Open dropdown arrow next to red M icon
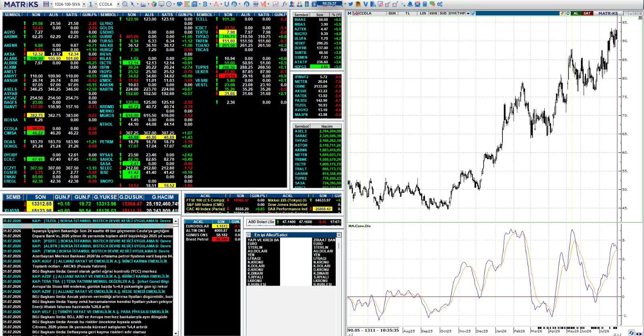Screen dimensions: 644x336 (x=268, y=4)
